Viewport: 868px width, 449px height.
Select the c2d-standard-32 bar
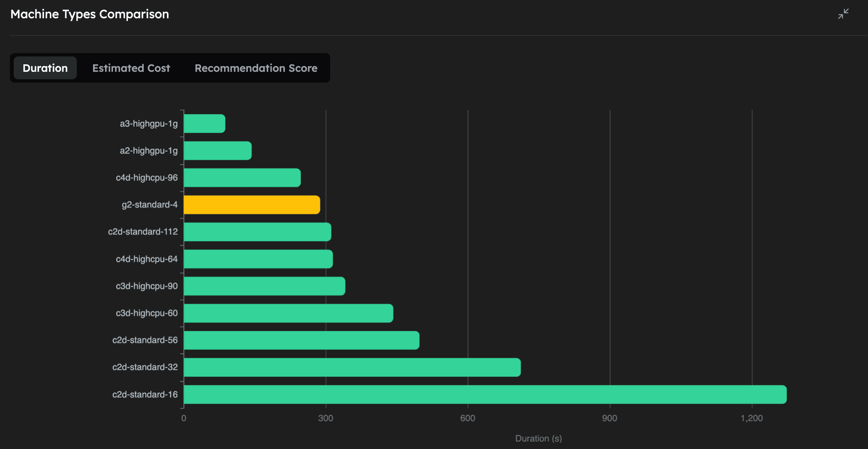click(x=349, y=367)
